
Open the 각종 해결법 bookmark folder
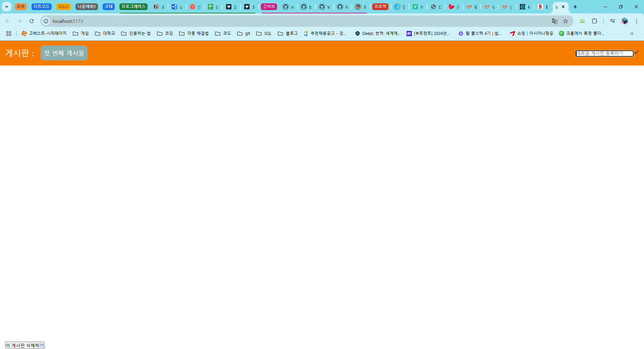click(194, 34)
